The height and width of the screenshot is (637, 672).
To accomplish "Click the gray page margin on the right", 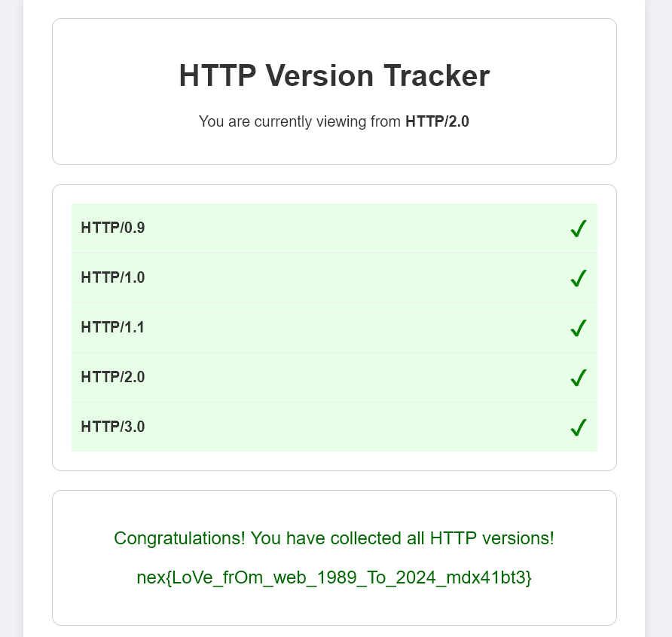I will (659, 302).
